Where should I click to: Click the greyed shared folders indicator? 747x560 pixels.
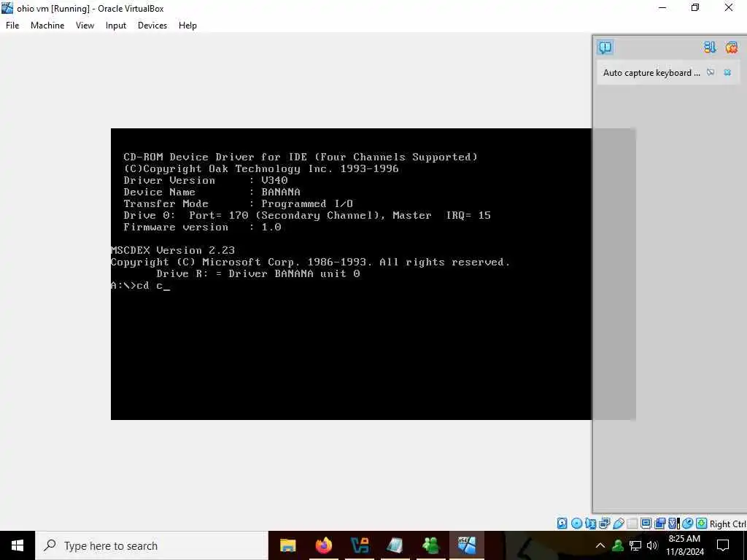632,524
